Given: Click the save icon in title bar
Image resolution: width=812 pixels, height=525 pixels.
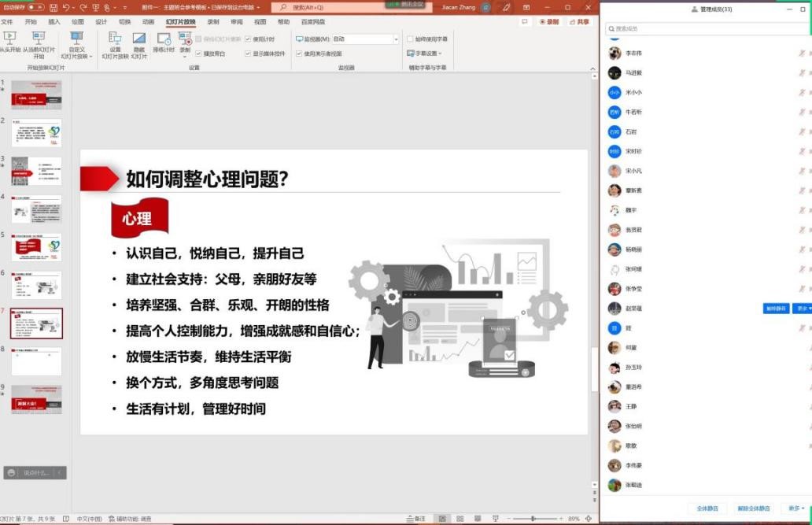Looking at the screenshot, I should [53, 7].
